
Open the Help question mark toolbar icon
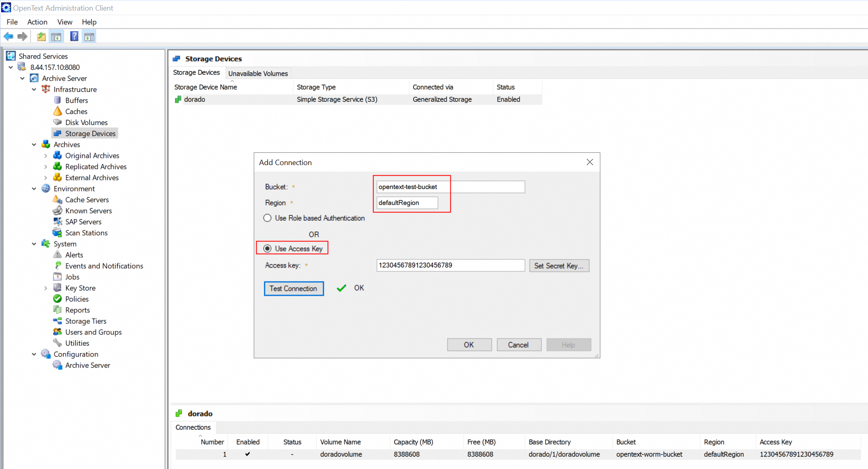tap(74, 37)
